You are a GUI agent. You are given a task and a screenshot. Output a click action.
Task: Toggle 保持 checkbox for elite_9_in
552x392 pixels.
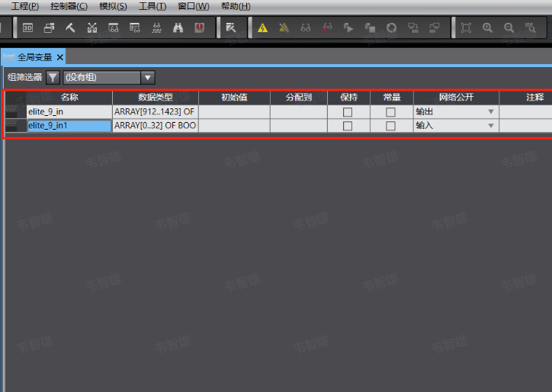348,112
